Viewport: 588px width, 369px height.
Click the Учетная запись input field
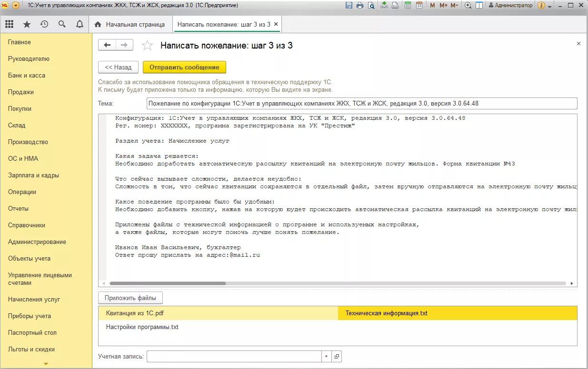(234, 356)
